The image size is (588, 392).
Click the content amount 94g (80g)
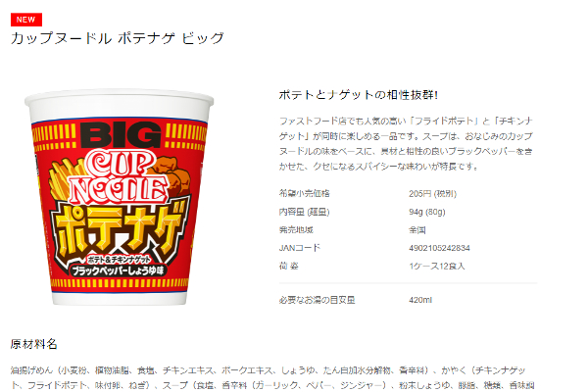[x=426, y=212]
